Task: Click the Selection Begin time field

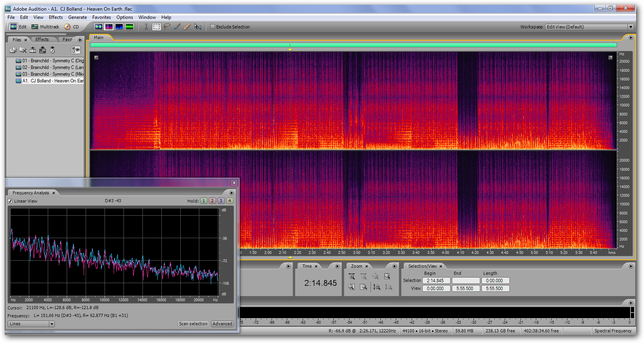Action: (436, 281)
